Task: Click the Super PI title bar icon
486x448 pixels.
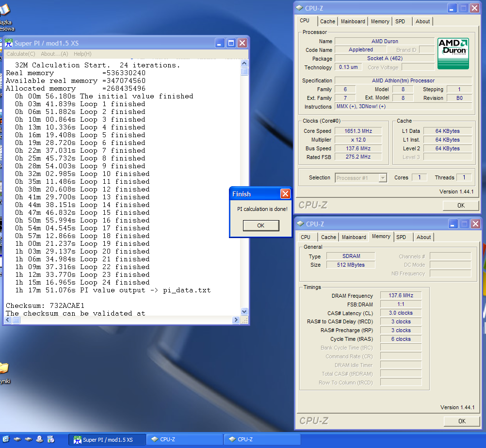Action: pyautogui.click(x=9, y=43)
